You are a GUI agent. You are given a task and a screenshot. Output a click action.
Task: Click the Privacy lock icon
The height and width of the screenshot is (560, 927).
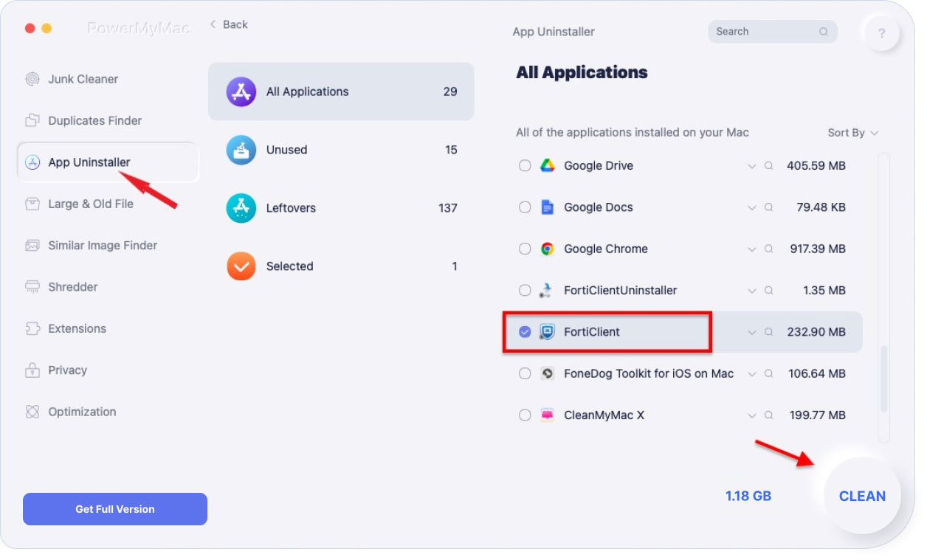pyautogui.click(x=32, y=370)
